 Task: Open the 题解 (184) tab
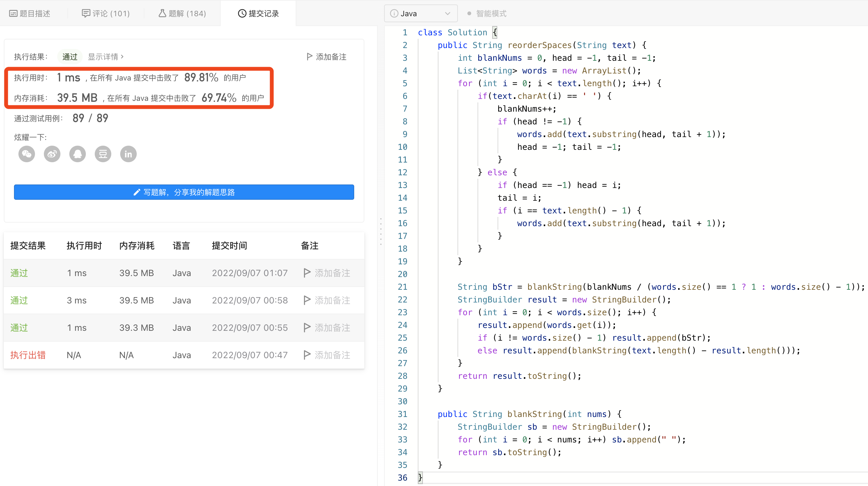point(182,13)
